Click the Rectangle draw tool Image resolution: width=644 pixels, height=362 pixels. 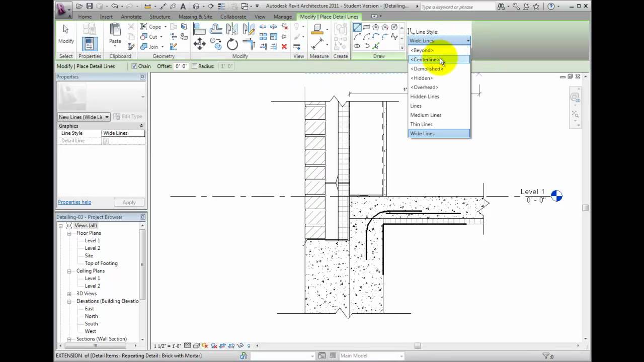[x=366, y=27]
